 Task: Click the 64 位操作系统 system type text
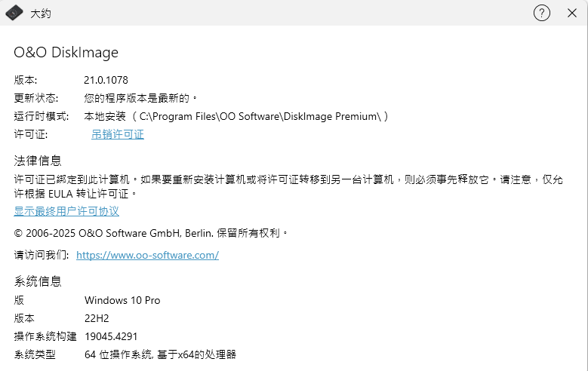coord(160,354)
